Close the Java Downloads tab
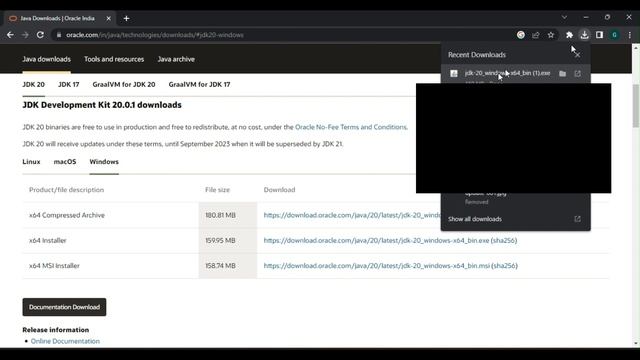640x360 pixels. (109, 18)
